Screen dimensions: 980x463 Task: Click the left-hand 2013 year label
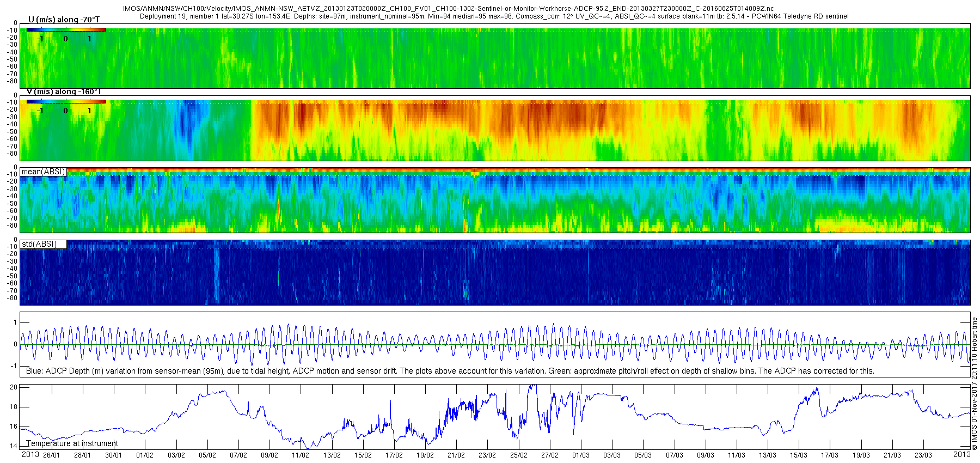(x=30, y=455)
